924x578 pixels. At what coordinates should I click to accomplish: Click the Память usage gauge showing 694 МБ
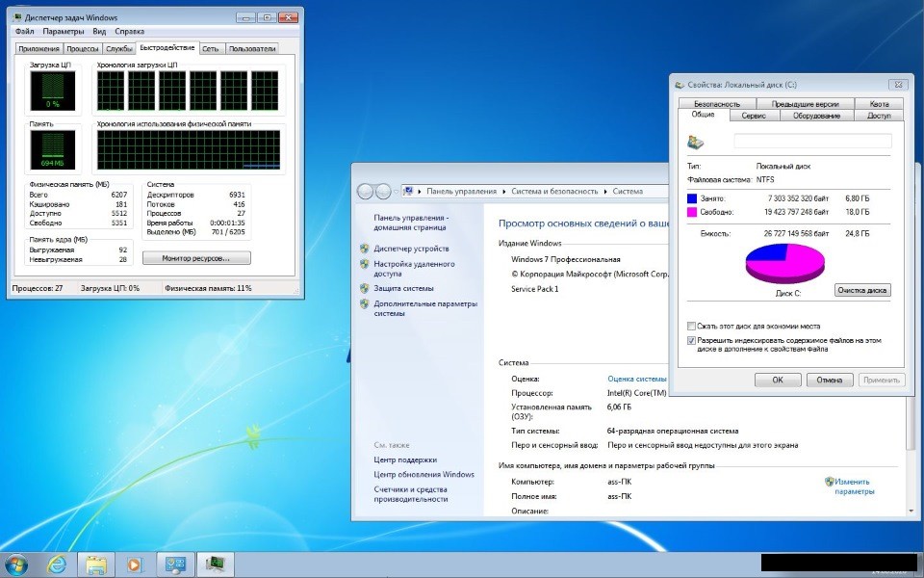tap(53, 150)
